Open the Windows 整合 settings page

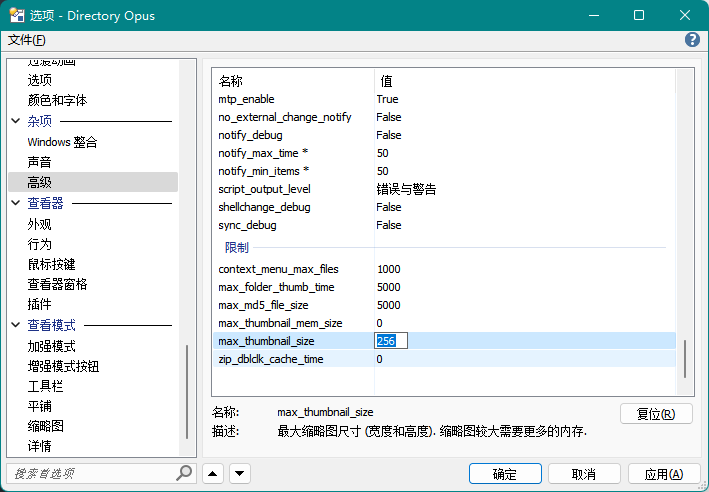(62, 142)
